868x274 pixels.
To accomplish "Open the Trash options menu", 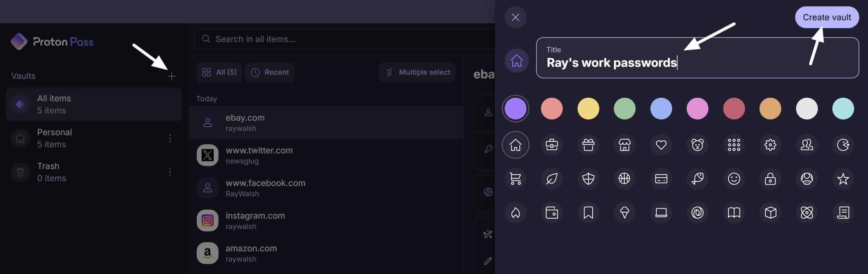I will (x=170, y=172).
